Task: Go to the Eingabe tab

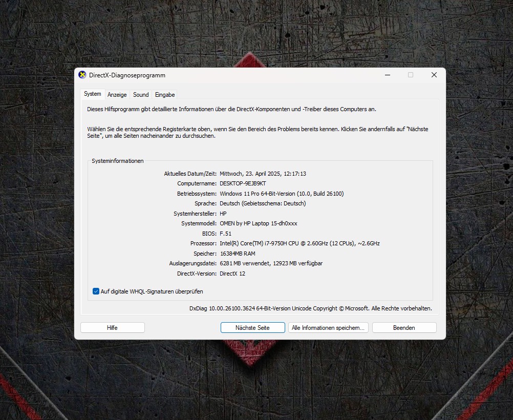Action: 165,95
